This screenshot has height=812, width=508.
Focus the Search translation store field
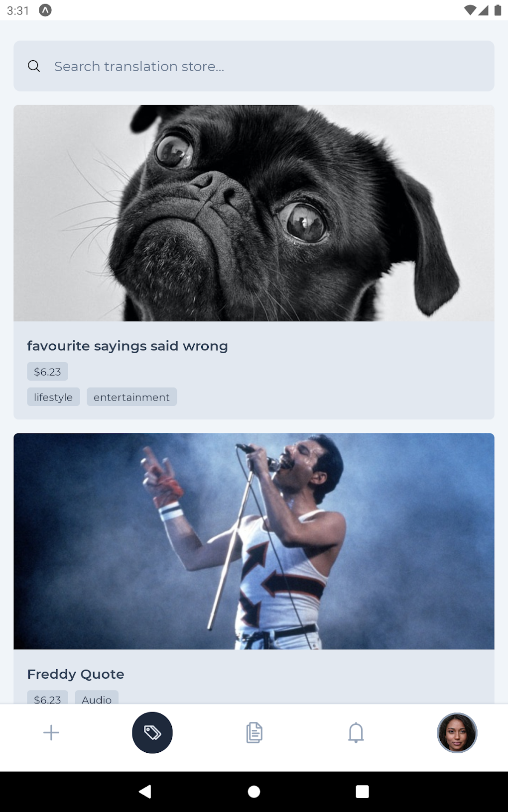point(254,66)
